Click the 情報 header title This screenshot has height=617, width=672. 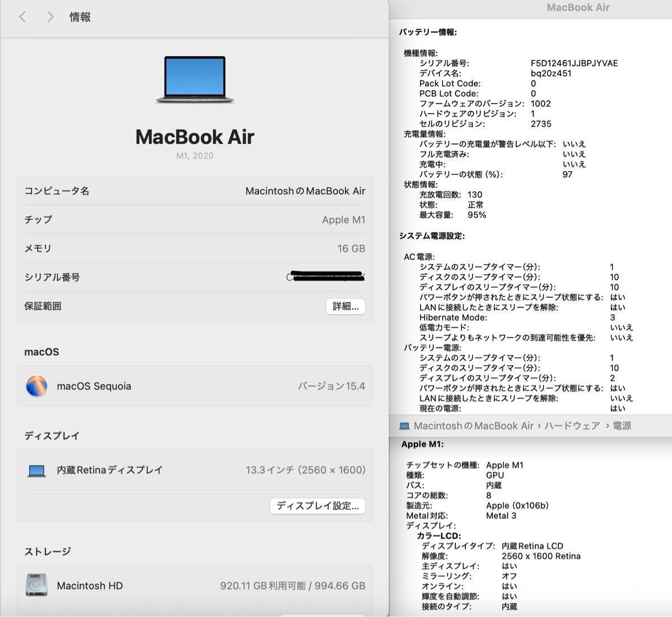(x=80, y=17)
